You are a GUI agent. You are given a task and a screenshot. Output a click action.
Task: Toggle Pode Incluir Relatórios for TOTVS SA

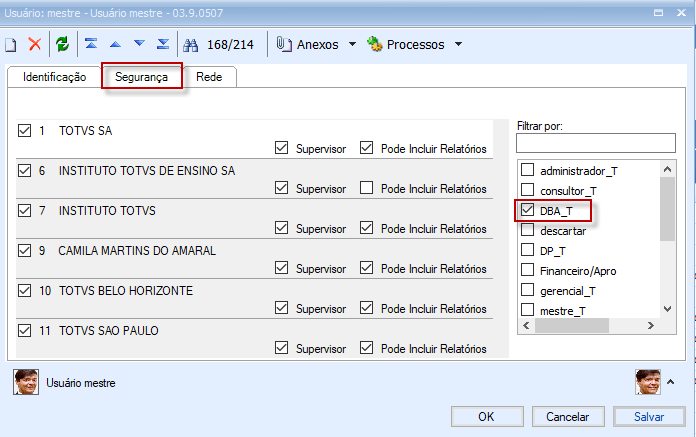click(366, 148)
